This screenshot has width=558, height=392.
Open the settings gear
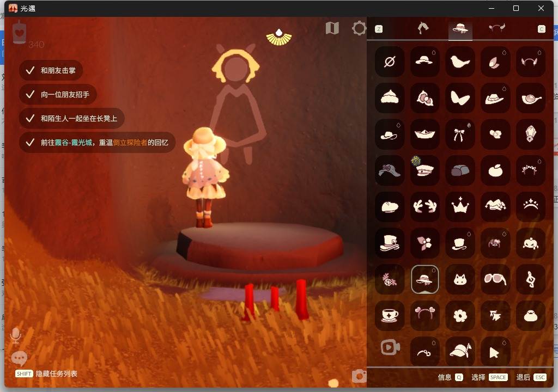click(359, 28)
